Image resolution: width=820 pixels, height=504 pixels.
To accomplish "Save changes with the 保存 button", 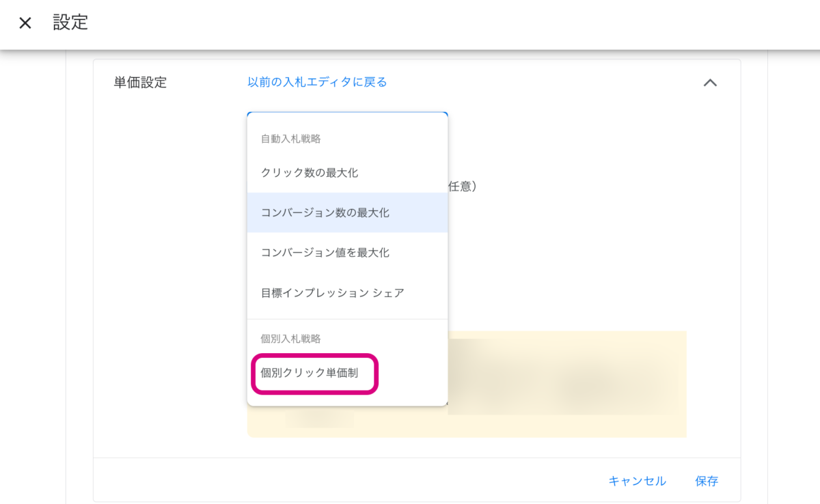I will coord(707,481).
